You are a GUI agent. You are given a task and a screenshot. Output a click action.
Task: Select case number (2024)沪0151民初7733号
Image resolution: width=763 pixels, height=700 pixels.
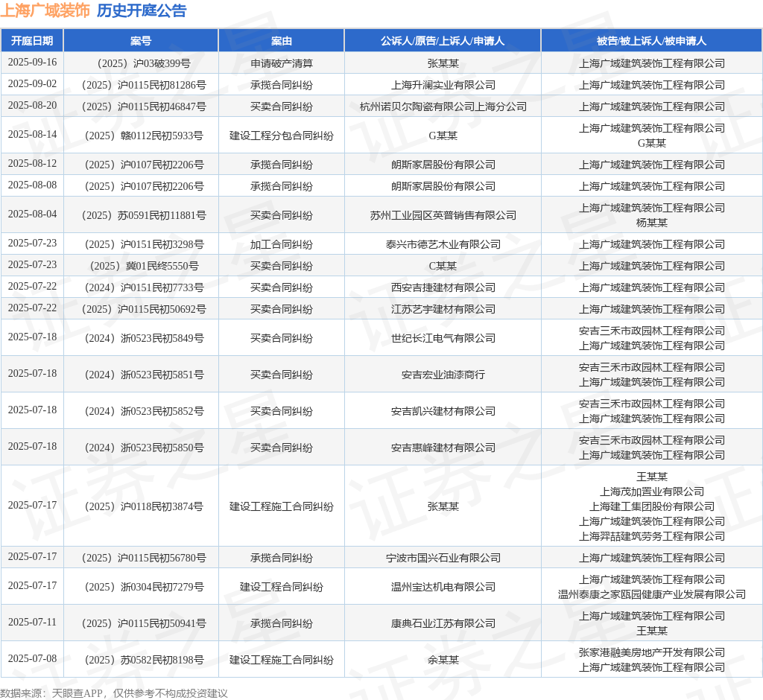click(144, 287)
